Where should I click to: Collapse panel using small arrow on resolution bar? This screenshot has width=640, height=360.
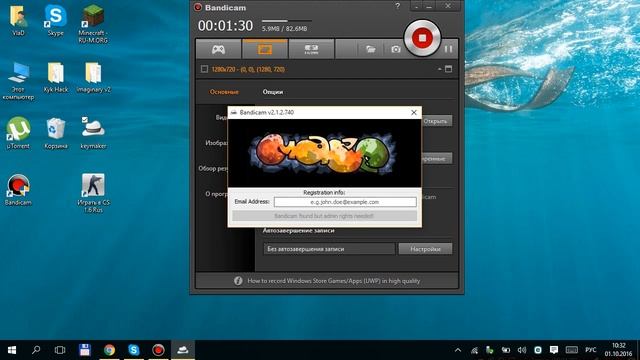440,69
